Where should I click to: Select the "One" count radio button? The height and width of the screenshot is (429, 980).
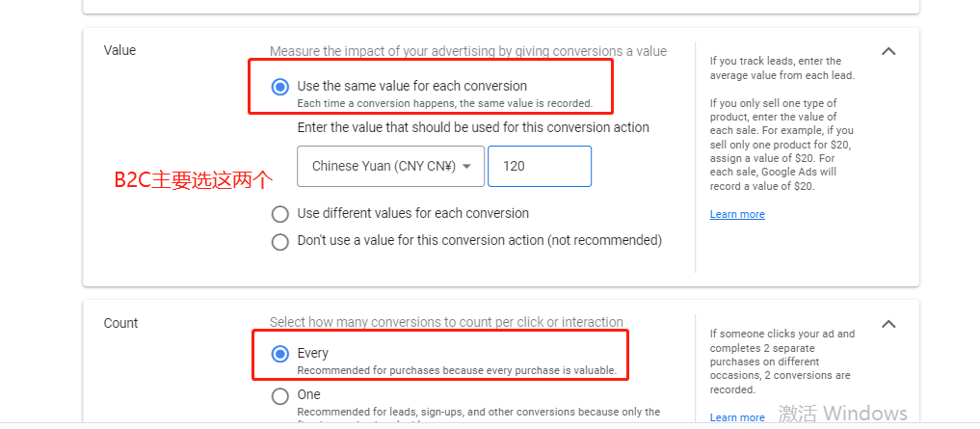280,395
